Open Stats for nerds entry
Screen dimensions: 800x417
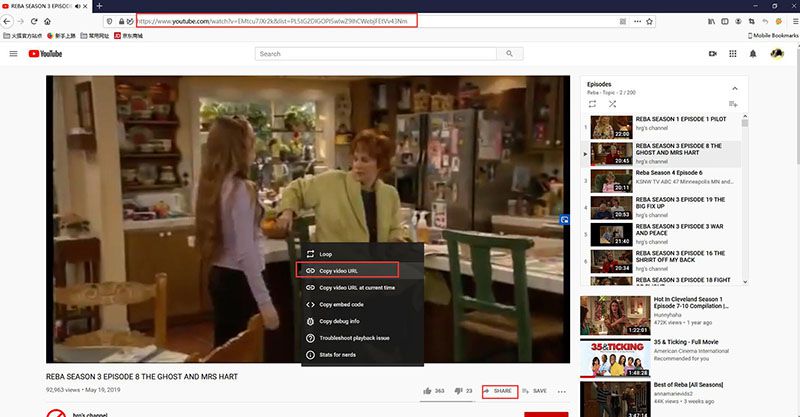pyautogui.click(x=362, y=355)
